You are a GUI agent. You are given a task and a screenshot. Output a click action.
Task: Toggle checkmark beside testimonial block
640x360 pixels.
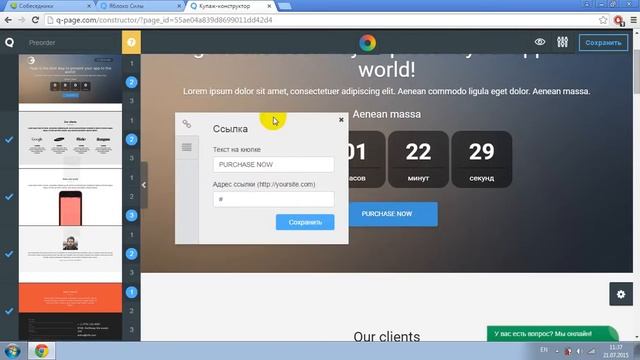tap(9, 254)
